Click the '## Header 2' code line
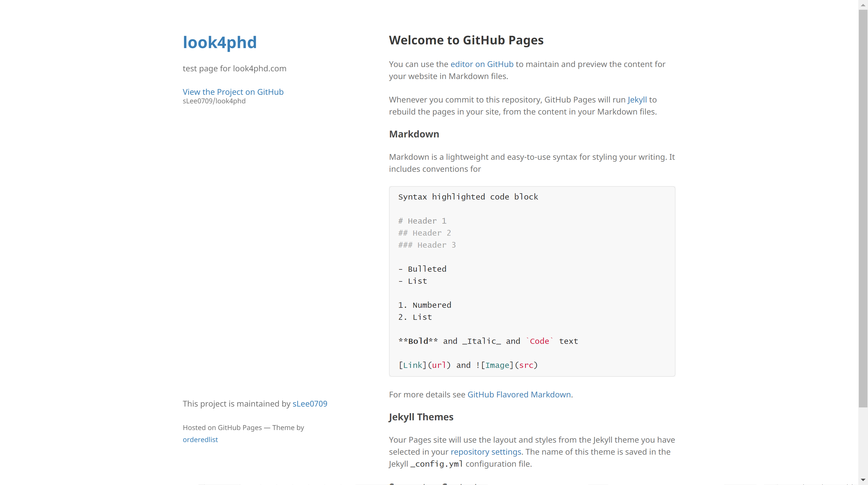Viewport: 868px width, 485px height. (x=425, y=233)
